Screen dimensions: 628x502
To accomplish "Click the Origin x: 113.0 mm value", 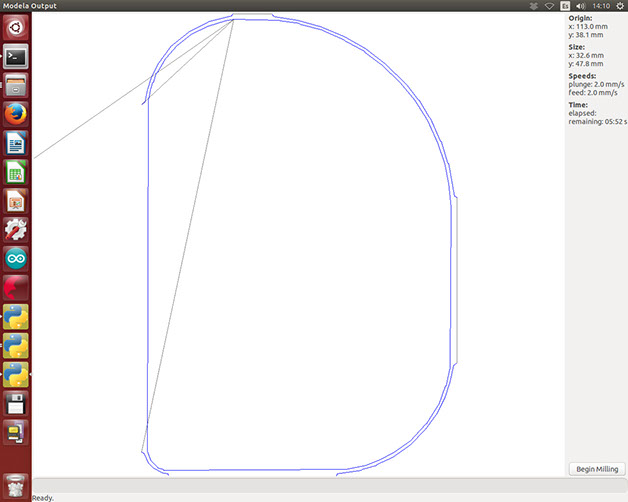I will [588, 26].
